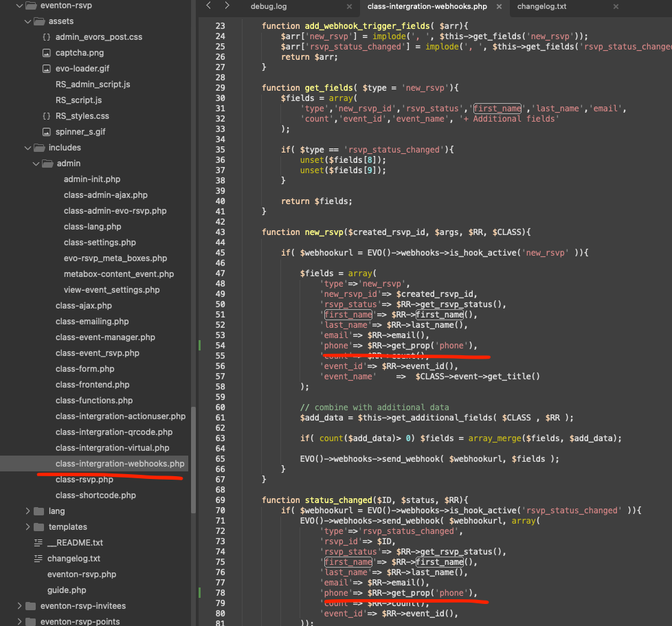Expand the eventon-rsvp-invitees folder
This screenshot has width=672, height=626.
[x=19, y=606]
